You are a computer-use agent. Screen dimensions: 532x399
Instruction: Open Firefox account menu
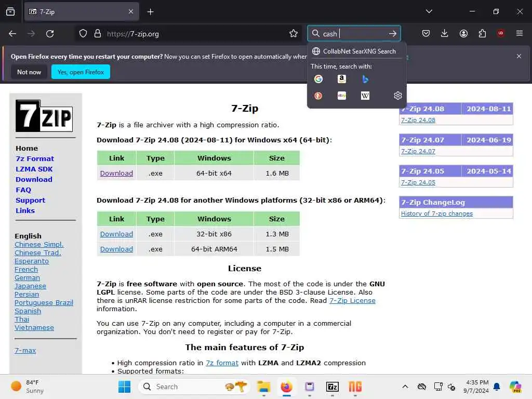463,33
